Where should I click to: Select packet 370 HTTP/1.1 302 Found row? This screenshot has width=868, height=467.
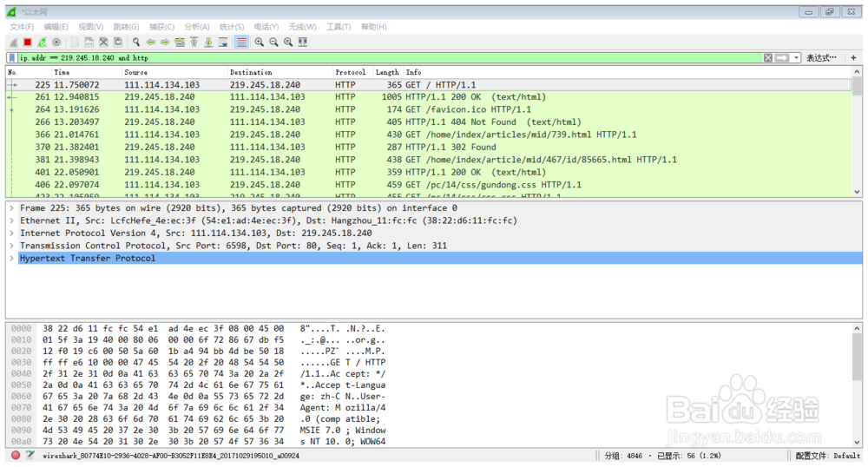point(429,148)
